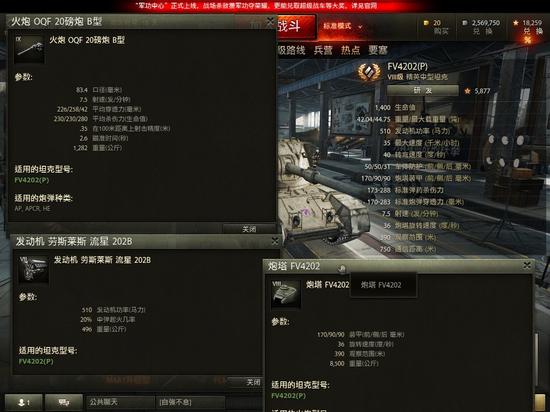
Task: Switch to the 要塞 tab
Action: (378, 50)
